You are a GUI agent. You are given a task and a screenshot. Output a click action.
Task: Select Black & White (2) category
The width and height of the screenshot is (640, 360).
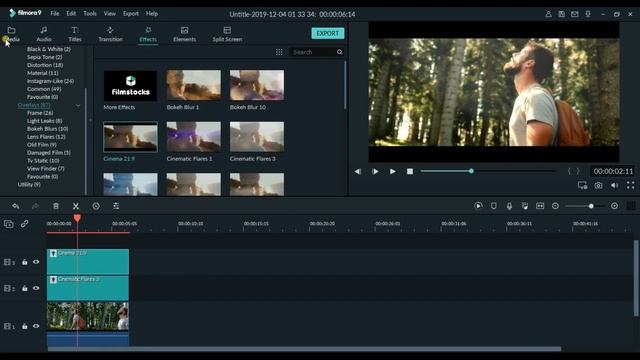(49, 49)
